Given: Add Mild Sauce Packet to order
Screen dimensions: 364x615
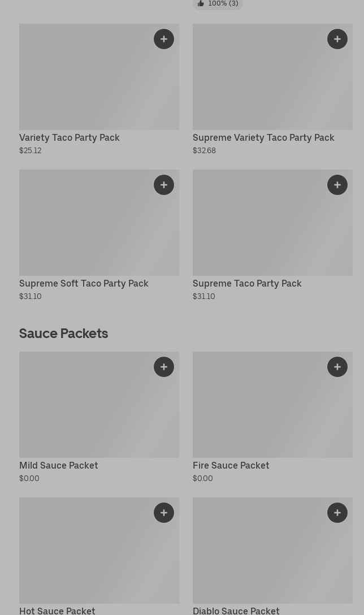Looking at the screenshot, I should (164, 367).
